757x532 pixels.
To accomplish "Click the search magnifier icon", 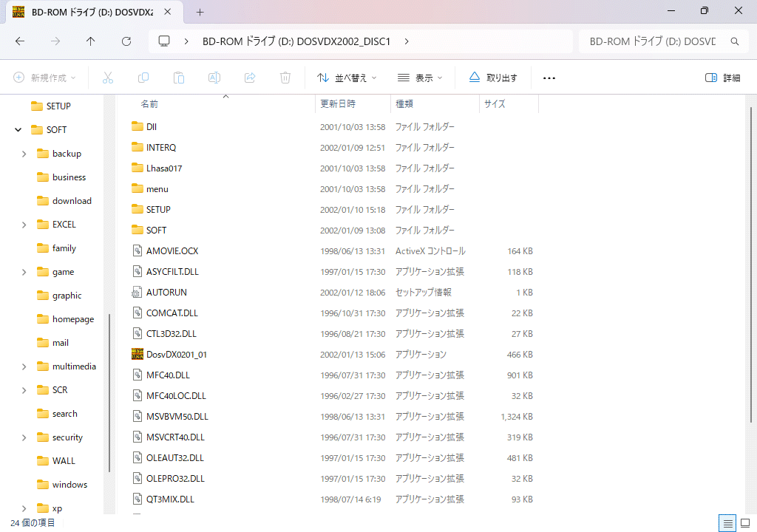I will [x=734, y=41].
